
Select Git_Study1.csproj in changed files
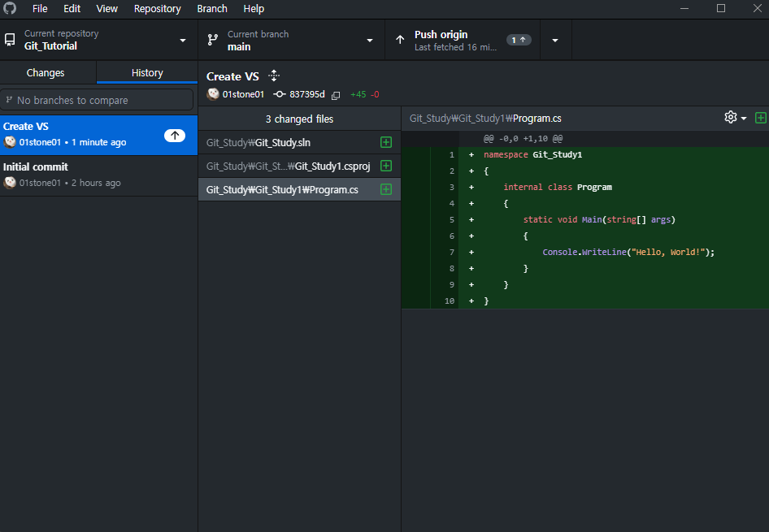point(300,166)
